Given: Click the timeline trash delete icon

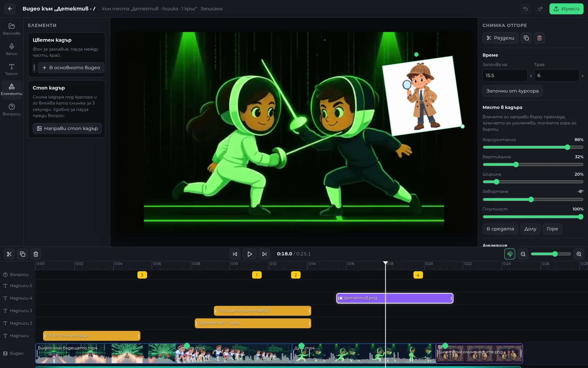Looking at the screenshot, I should click(x=36, y=254).
